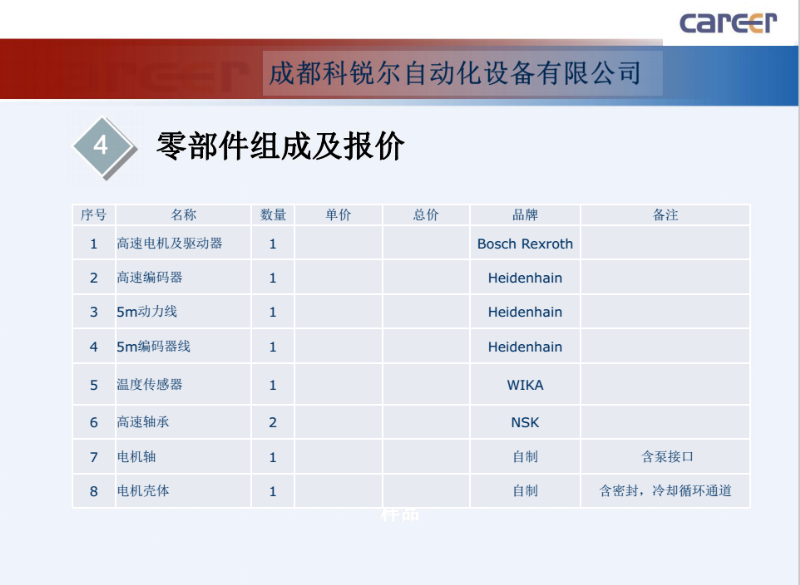Select the 单价 column header
The width and height of the screenshot is (800, 585).
pos(338,215)
